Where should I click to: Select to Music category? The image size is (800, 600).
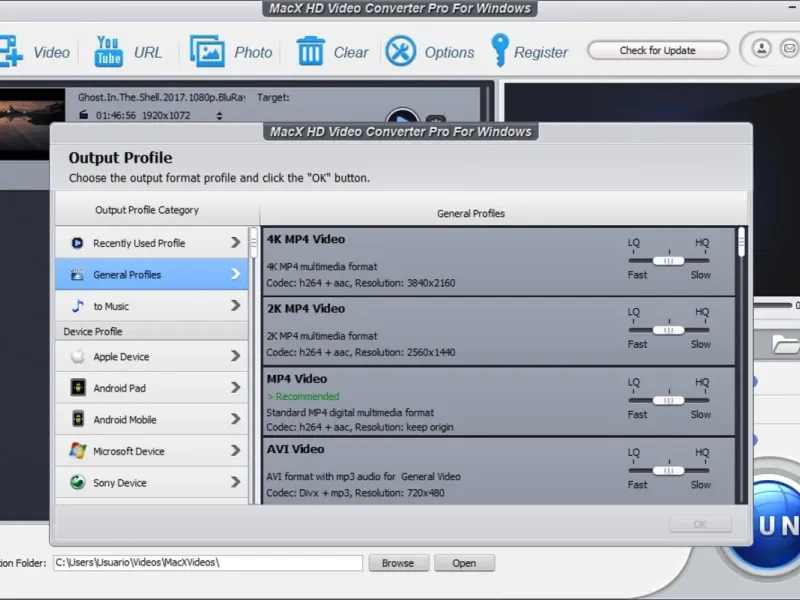pyautogui.click(x=152, y=306)
